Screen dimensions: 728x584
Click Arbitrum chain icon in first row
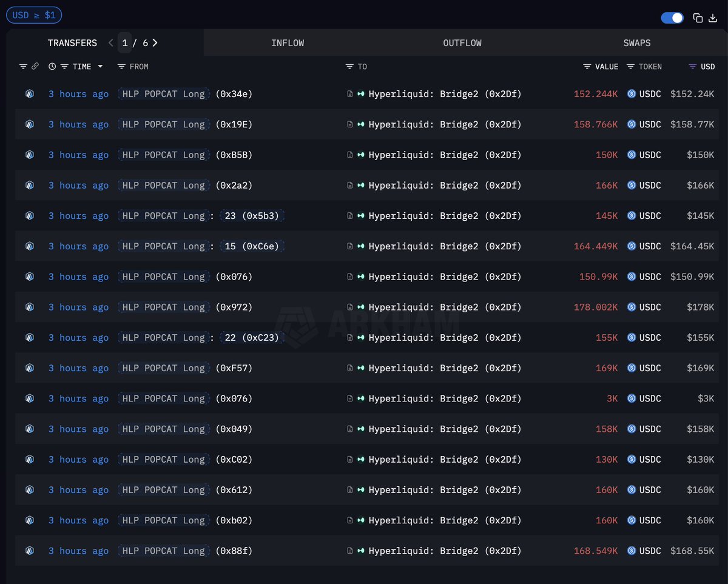[x=29, y=94]
